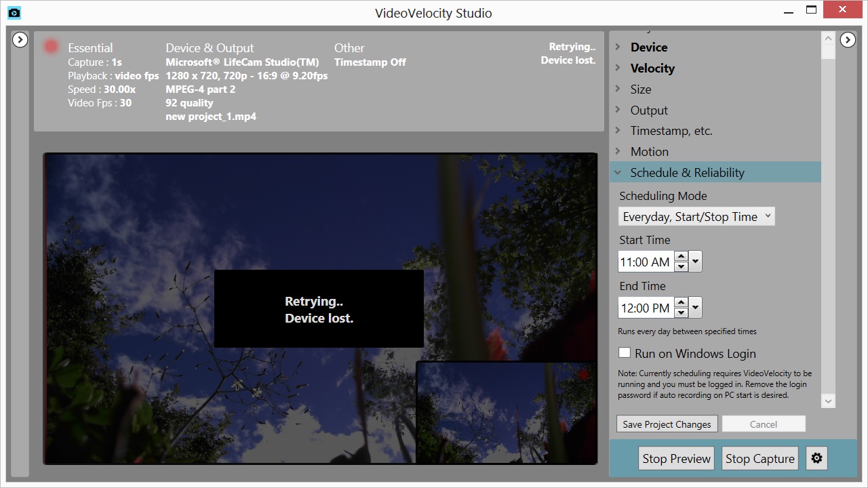Click the Essential summary heading
This screenshot has height=488, width=868.
coord(90,48)
